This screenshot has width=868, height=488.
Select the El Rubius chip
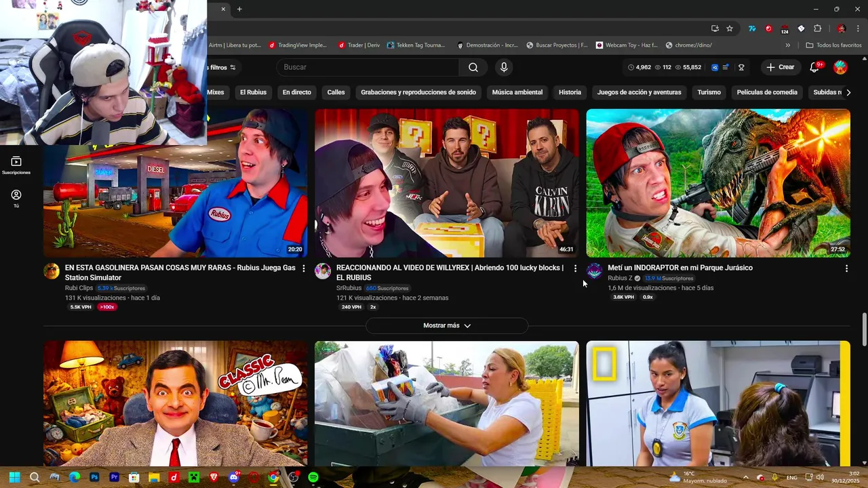point(253,92)
